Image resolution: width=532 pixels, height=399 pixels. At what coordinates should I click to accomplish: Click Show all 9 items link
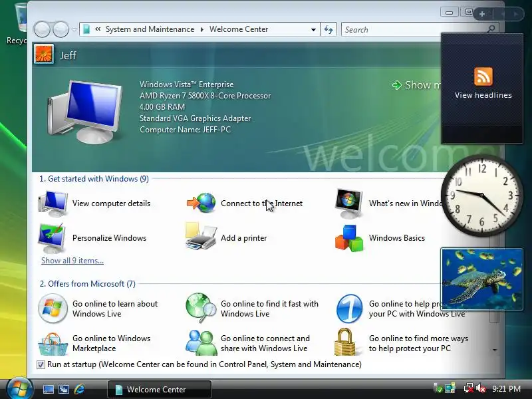coord(72,261)
